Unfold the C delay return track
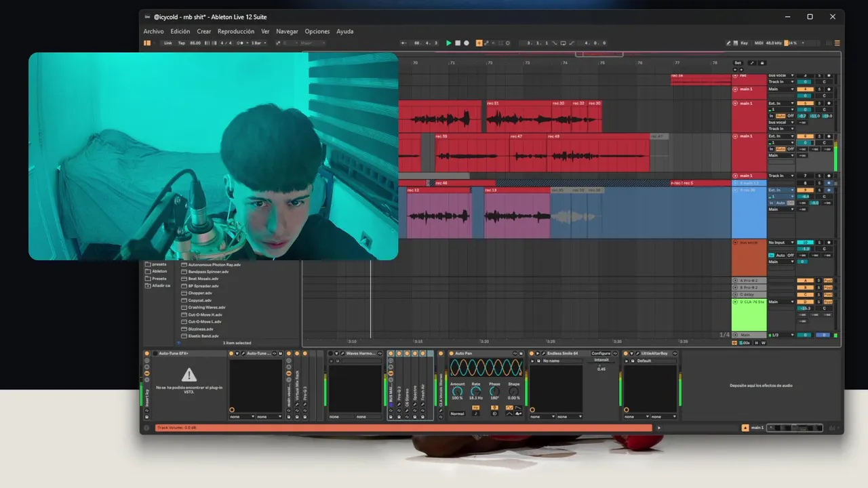The image size is (868, 488). [735, 294]
